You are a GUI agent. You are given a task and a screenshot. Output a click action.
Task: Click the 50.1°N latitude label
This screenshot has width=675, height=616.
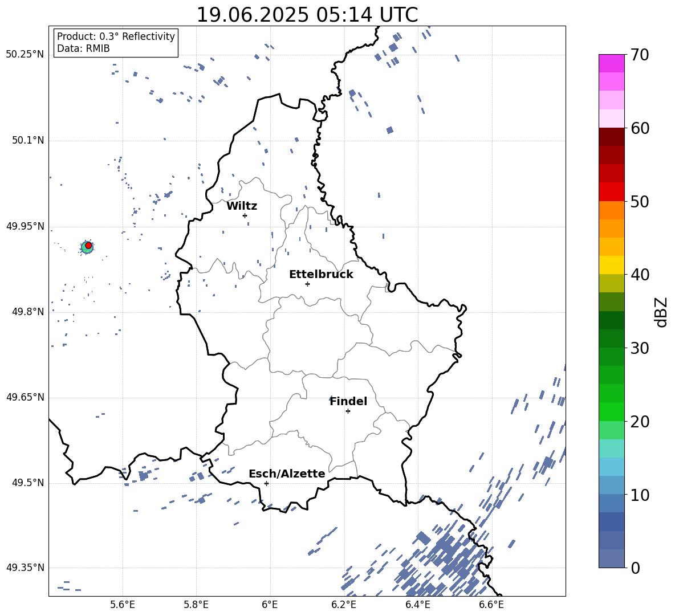coord(28,140)
